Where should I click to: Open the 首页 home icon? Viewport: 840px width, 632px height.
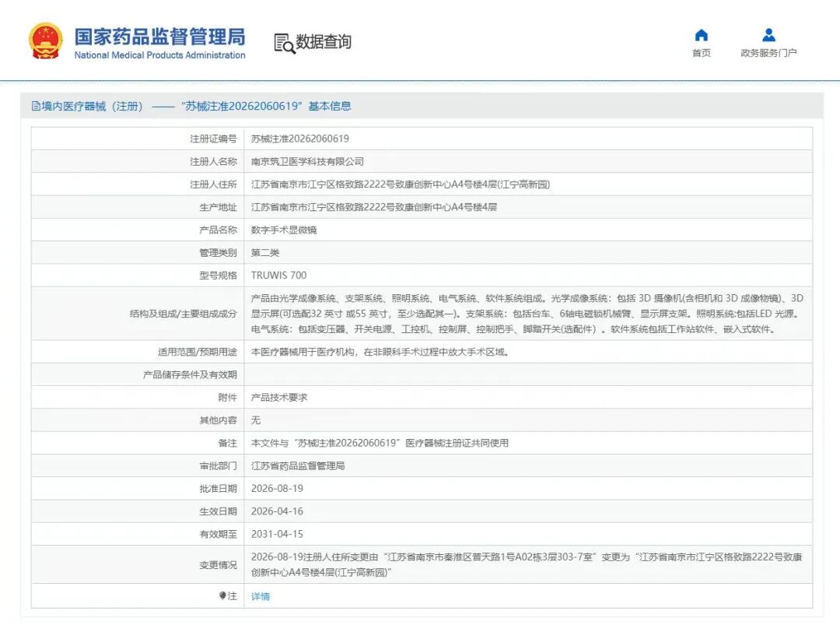pos(702,35)
